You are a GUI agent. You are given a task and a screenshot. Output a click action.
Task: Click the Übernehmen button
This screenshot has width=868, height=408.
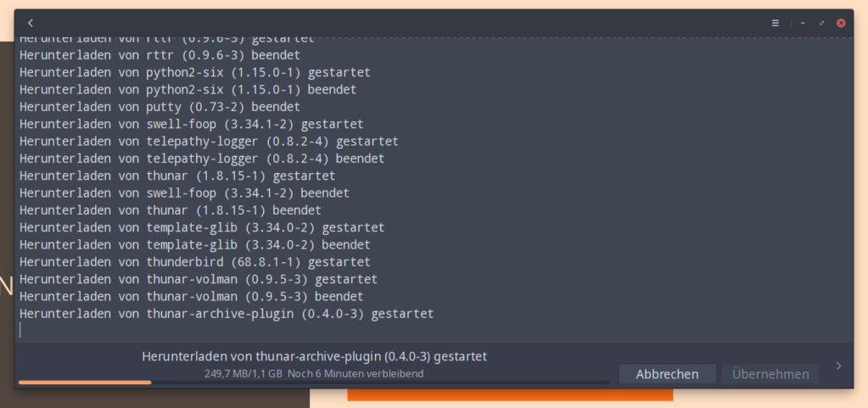point(770,374)
